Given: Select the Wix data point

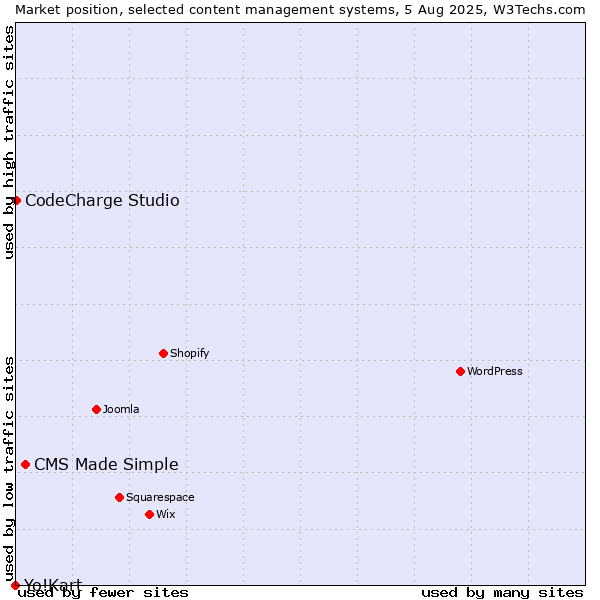Looking at the screenshot, I should [150, 514].
